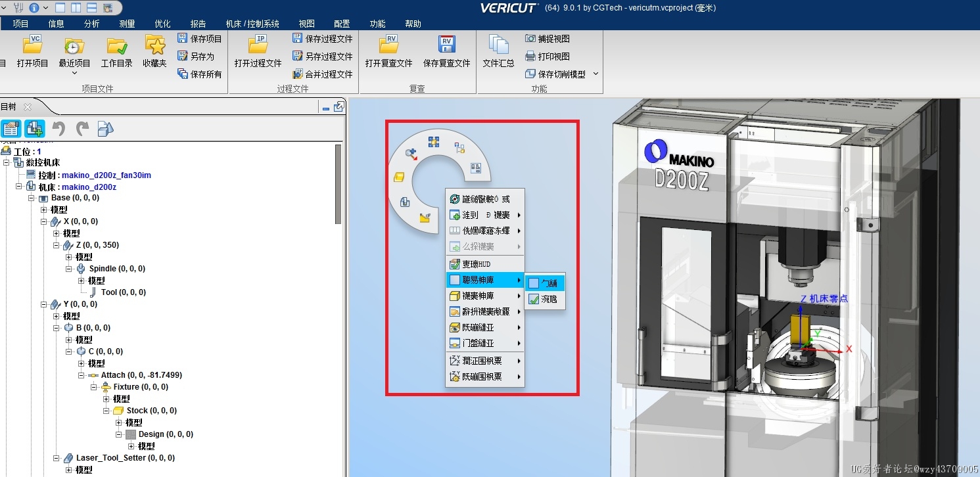Open the 机床 / 控制系统 ribbon tab
980x477 pixels.
(252, 24)
